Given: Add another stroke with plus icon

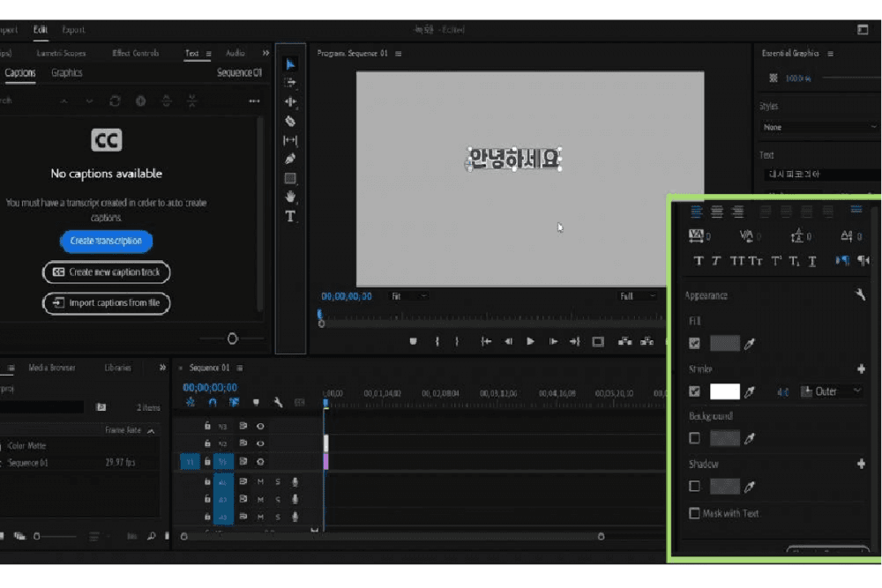Looking at the screenshot, I should (861, 368).
